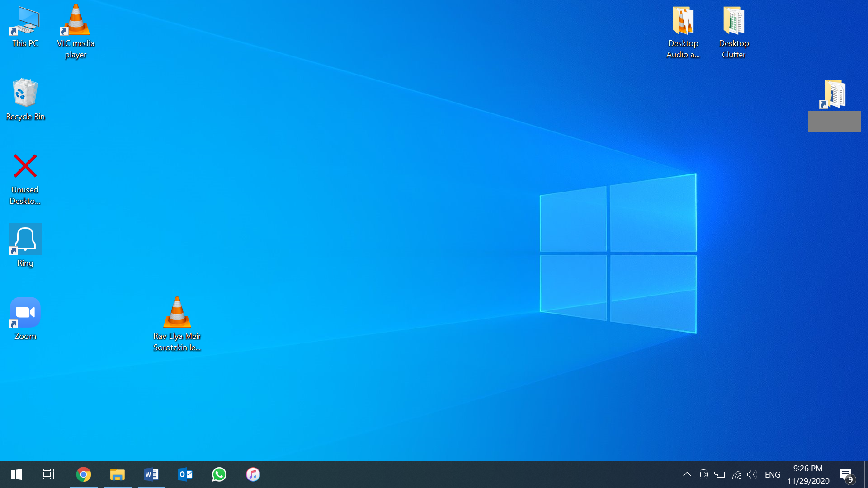The width and height of the screenshot is (868, 488).
Task: Select the Rav Elya Meir Sorotzkin VLC file
Action: click(x=177, y=312)
